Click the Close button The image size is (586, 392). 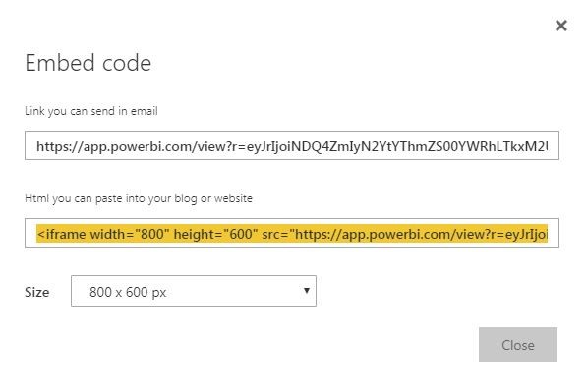(x=518, y=344)
